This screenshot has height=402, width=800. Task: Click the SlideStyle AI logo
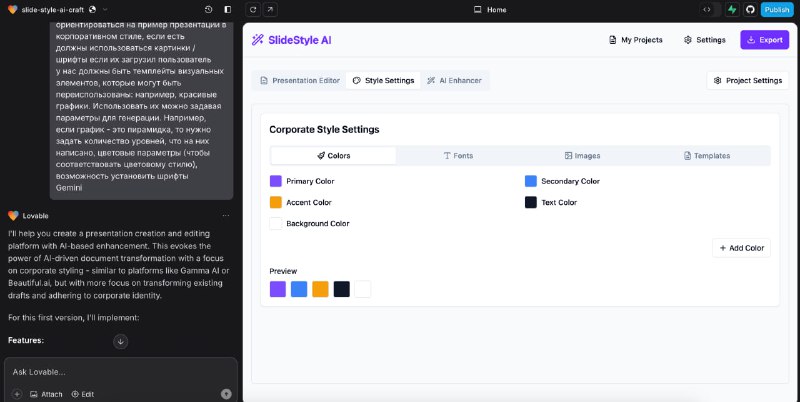point(291,40)
